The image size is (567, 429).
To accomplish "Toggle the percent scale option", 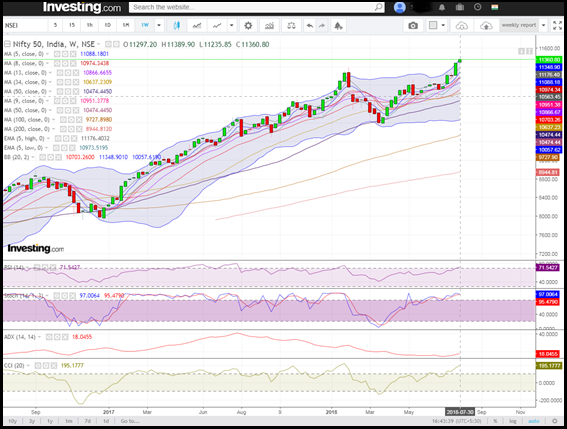I will tap(495, 421).
